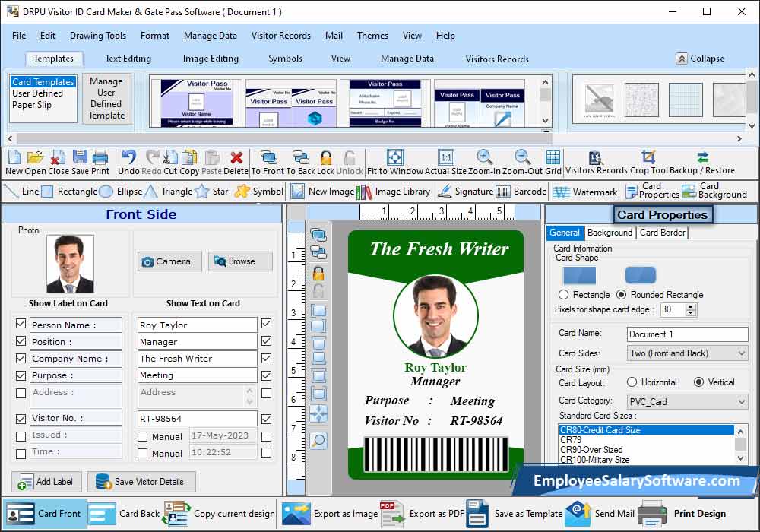
Task: Click the Lock padlock icon in toolbar
Action: click(x=326, y=157)
